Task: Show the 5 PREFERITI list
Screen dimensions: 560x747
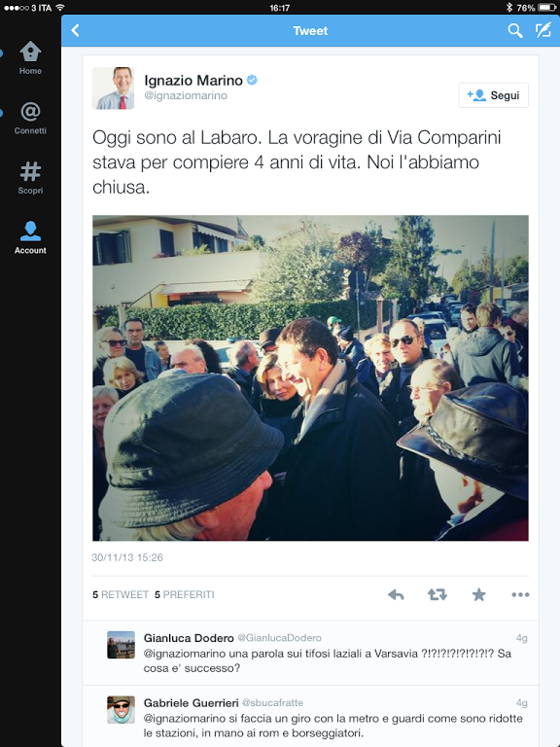Action: (x=185, y=594)
